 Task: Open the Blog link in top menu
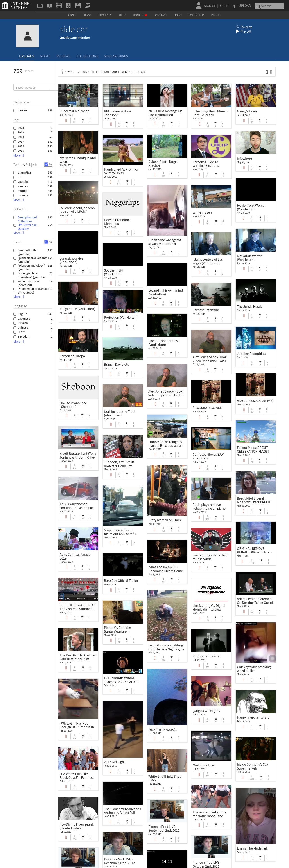coord(88,15)
